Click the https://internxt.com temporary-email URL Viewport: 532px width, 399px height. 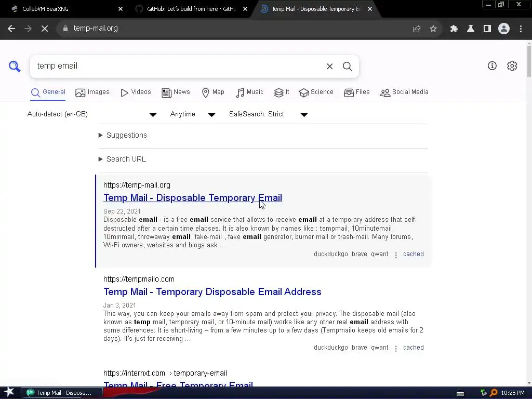[165, 373]
